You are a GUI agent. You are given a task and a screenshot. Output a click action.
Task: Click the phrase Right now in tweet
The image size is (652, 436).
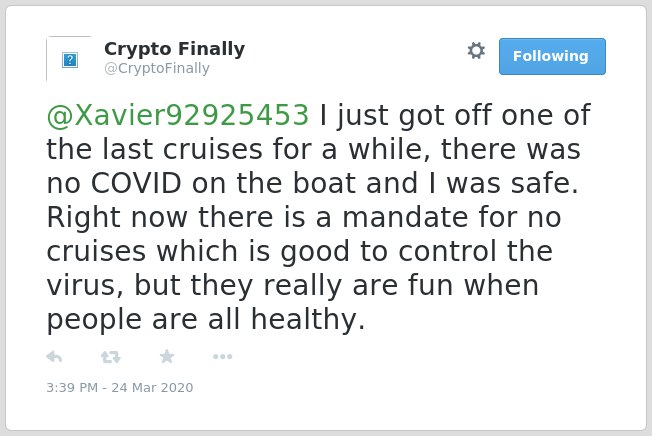coord(117,218)
